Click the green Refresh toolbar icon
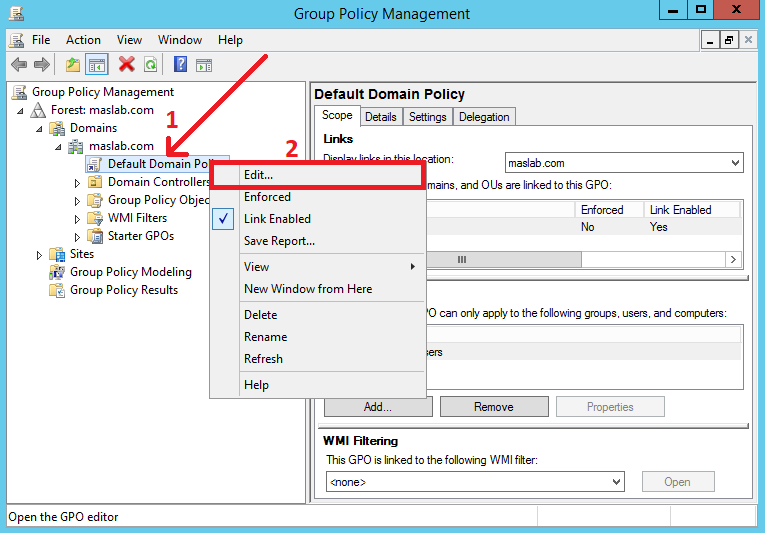The width and height of the screenshot is (765, 533). point(150,65)
